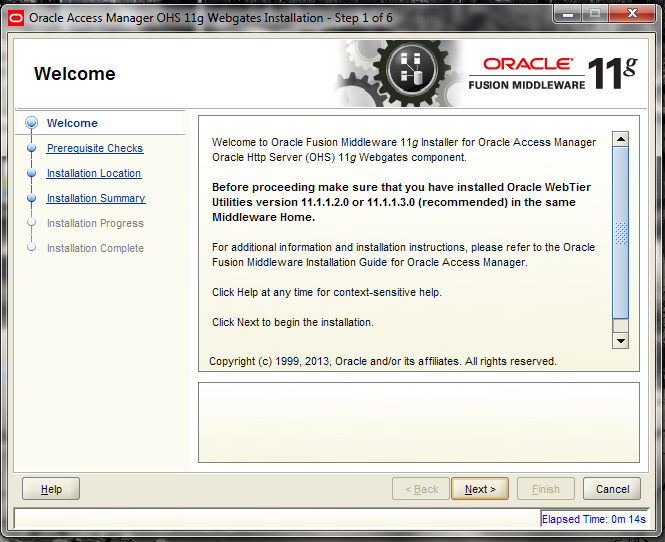Screen dimensions: 665x542
Task: Jump to the Installation Summary step
Action: point(96,198)
